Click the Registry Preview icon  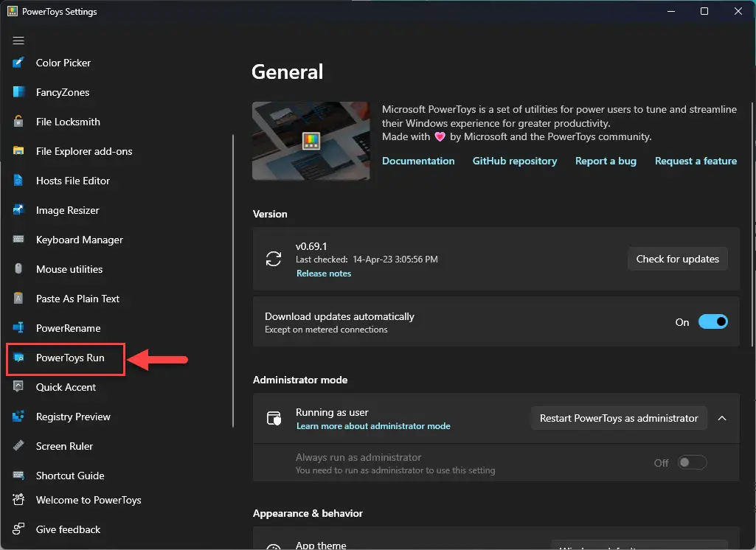pos(18,417)
